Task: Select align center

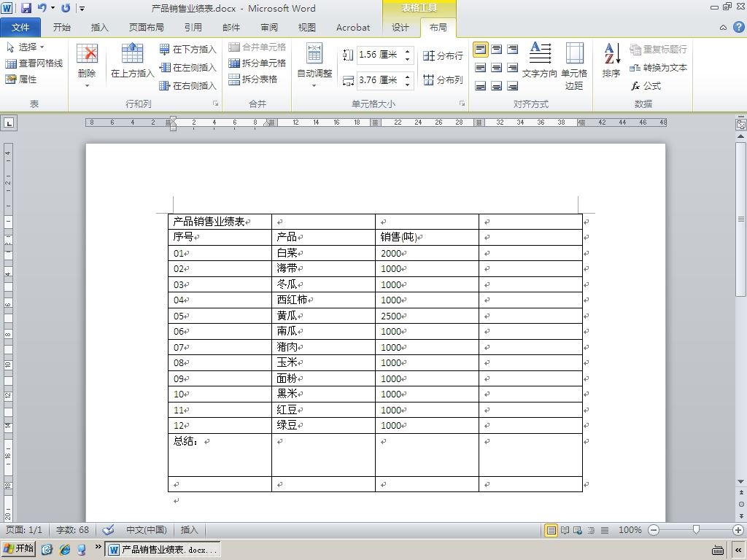Action: point(496,68)
